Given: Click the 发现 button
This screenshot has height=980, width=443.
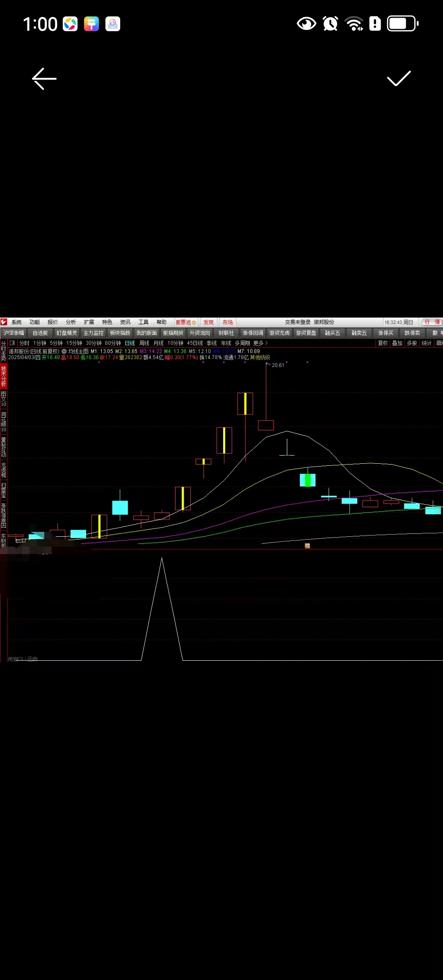Looking at the screenshot, I should 208,322.
